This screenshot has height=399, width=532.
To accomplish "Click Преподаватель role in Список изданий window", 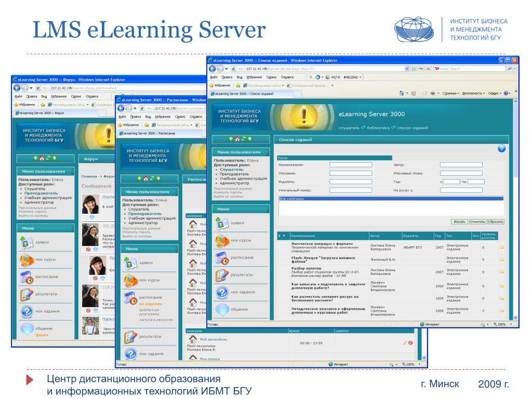I will (234, 174).
